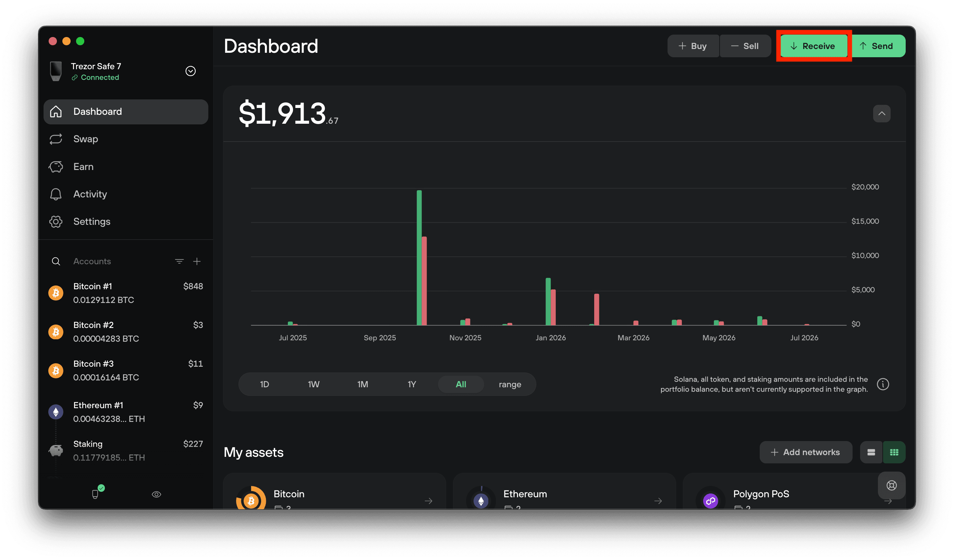Image resolution: width=954 pixels, height=560 pixels.
Task: Click the Settings gear icon
Action: (56, 221)
